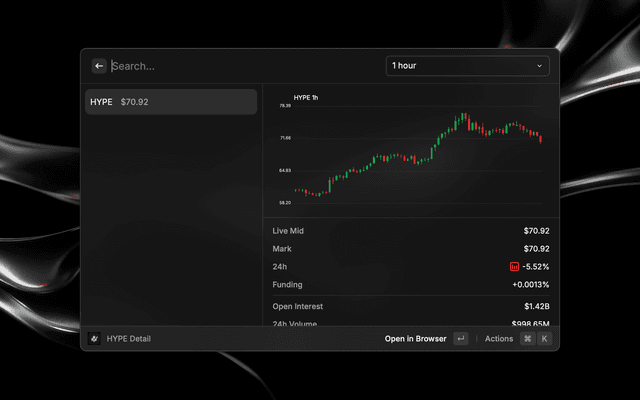
Task: Click the Open Interest label
Action: click(x=298, y=307)
